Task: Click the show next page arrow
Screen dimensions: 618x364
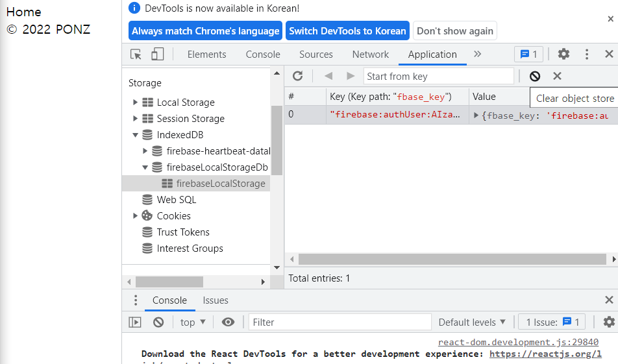Action: [x=350, y=76]
